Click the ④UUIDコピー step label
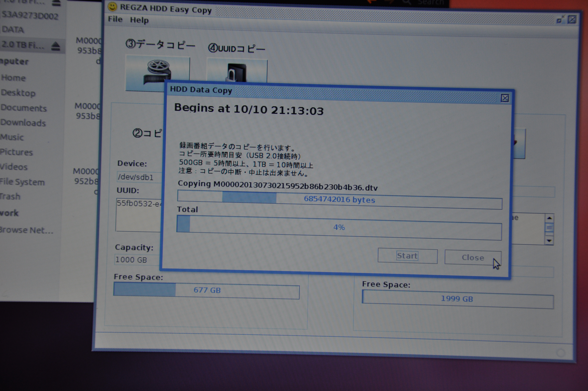Viewport: 588px width, 391px height. [x=236, y=48]
